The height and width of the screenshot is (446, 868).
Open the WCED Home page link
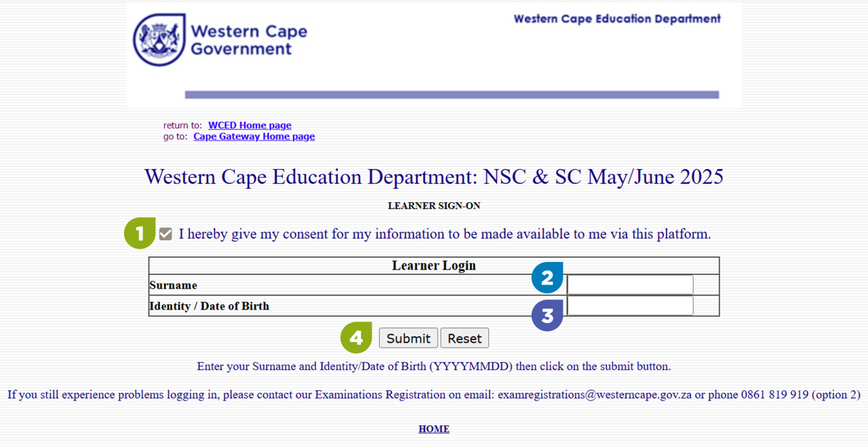point(250,126)
